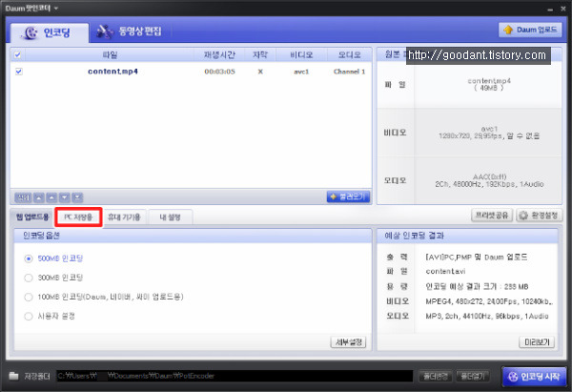Switch to the 동영상 편집 tab
The width and height of the screenshot is (572, 392).
click(x=129, y=31)
